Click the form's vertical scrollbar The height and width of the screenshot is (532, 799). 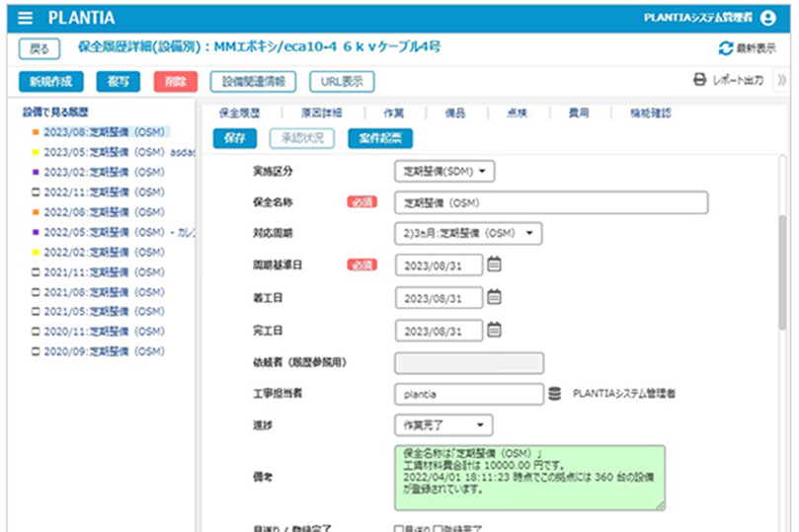782,272
